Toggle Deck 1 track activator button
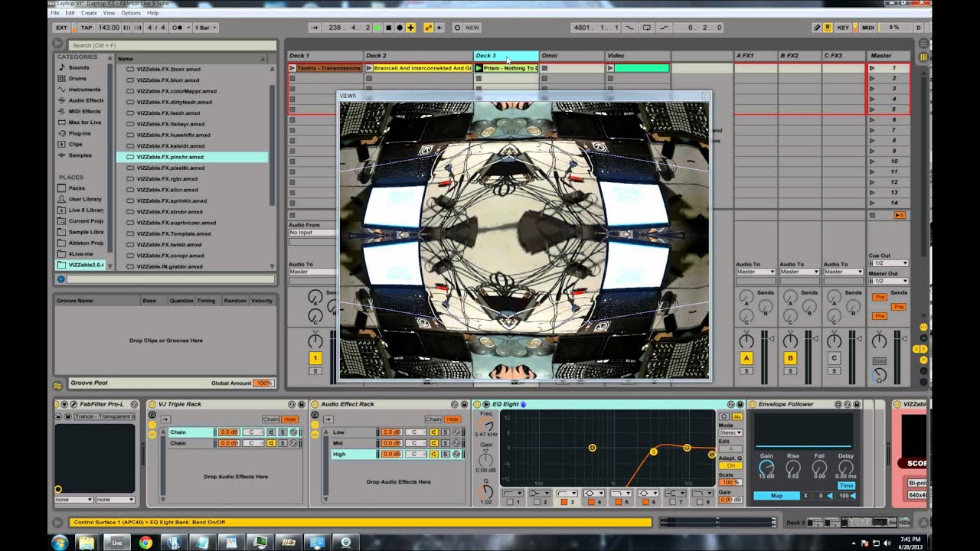Screen dimensions: 980x551 (315, 358)
